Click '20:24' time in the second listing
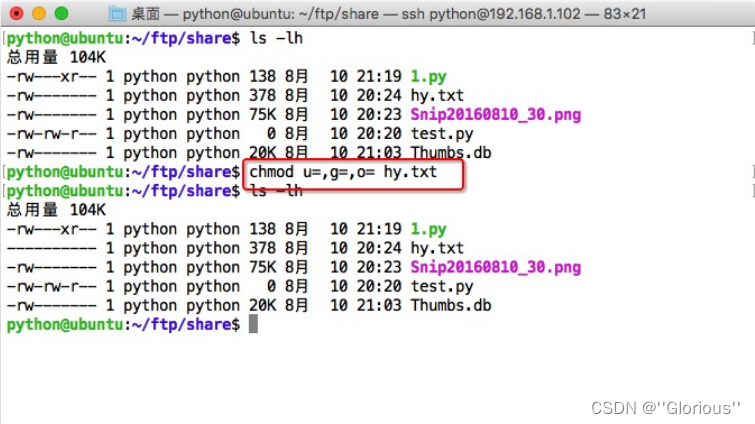755x424 pixels. click(x=379, y=248)
